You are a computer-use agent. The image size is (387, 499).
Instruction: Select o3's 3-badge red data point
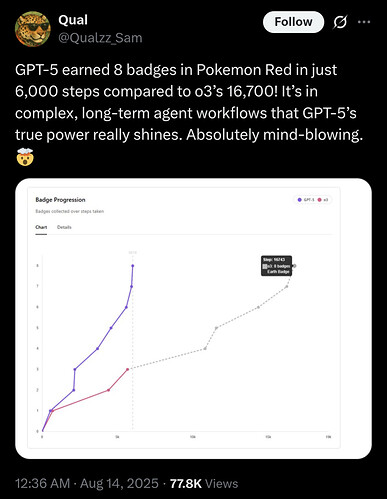[x=127, y=369]
